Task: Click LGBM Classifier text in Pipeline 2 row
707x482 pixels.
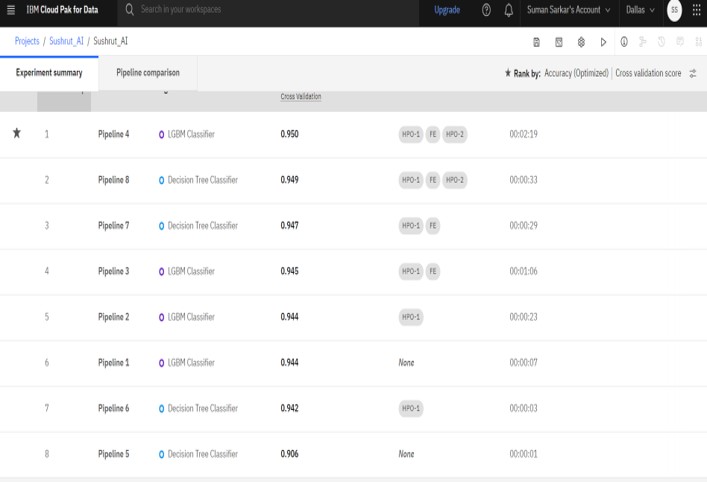Action: point(191,317)
